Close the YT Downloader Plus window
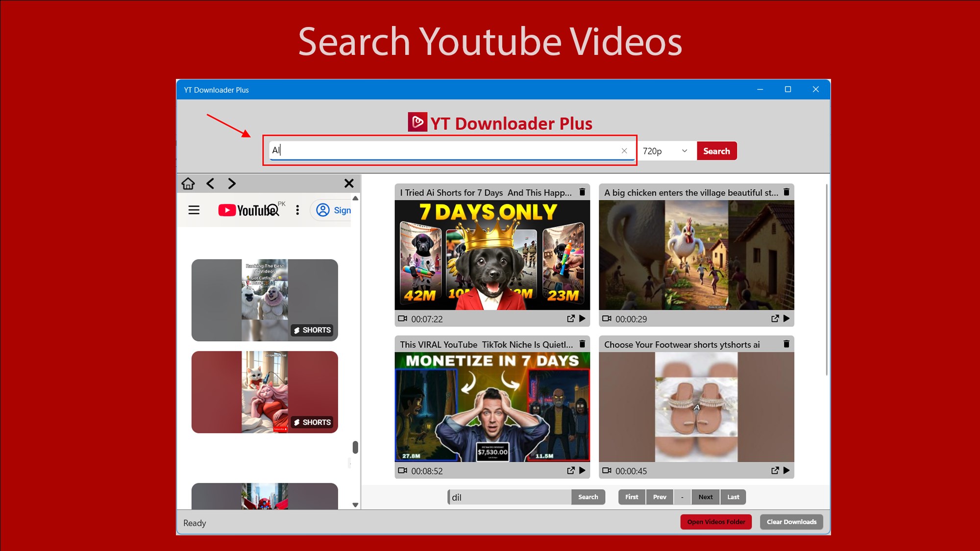 (x=816, y=89)
